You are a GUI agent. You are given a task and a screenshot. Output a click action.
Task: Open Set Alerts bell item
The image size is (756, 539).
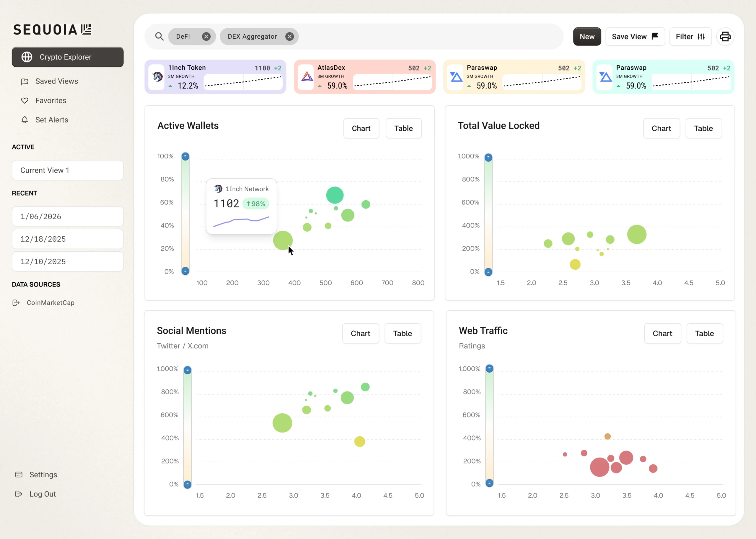click(51, 120)
